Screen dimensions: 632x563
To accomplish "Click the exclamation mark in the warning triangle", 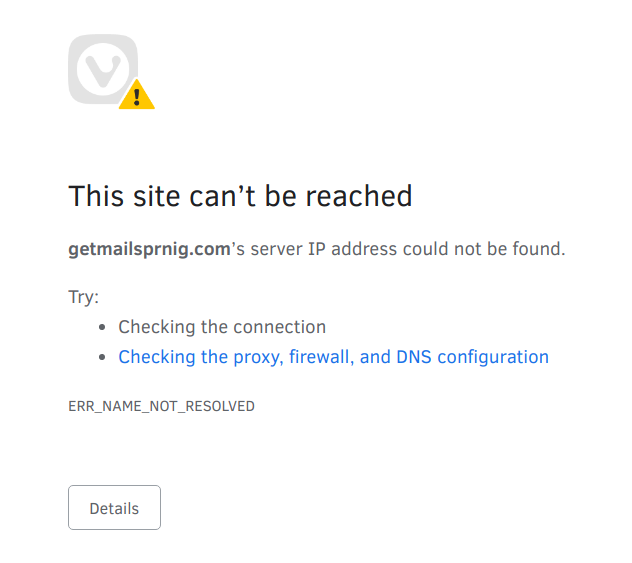I will point(137,97).
